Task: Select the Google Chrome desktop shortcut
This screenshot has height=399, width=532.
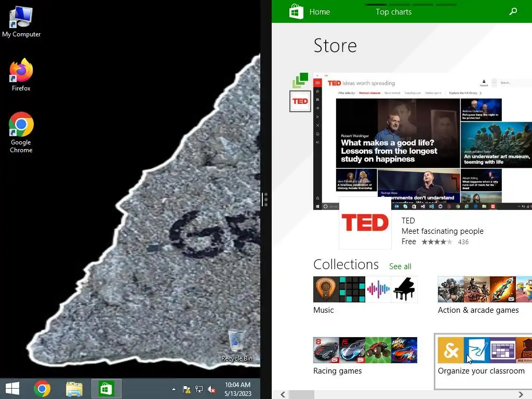Action: (21, 132)
